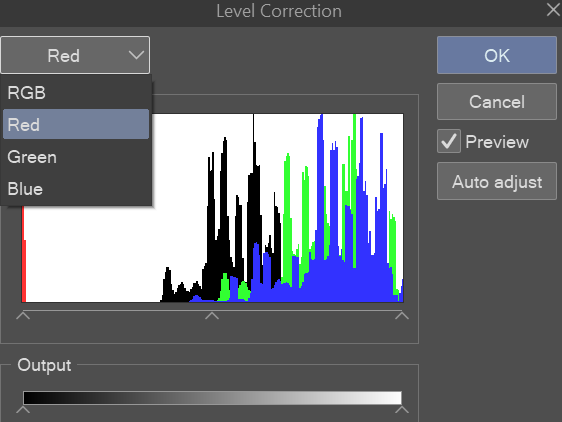Click the input highlight slider handle

[402, 316]
